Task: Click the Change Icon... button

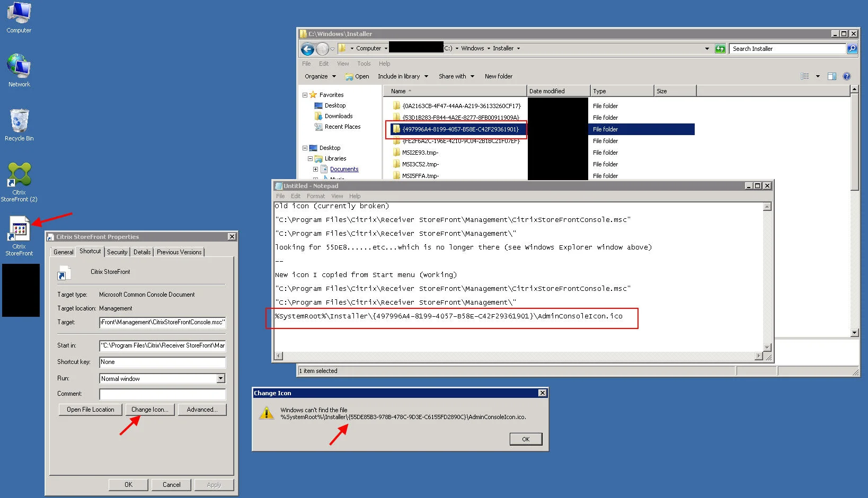Action: [150, 410]
